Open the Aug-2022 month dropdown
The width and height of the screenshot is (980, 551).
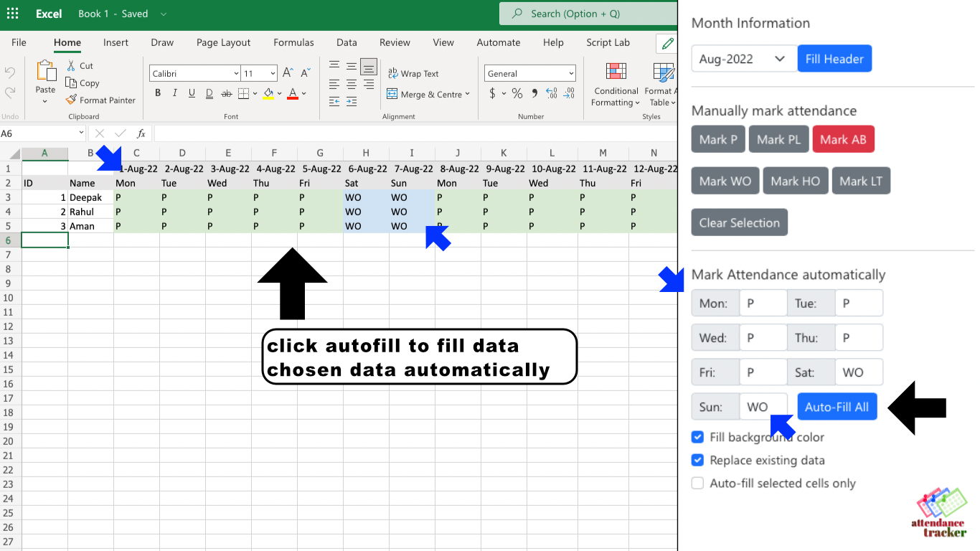743,58
